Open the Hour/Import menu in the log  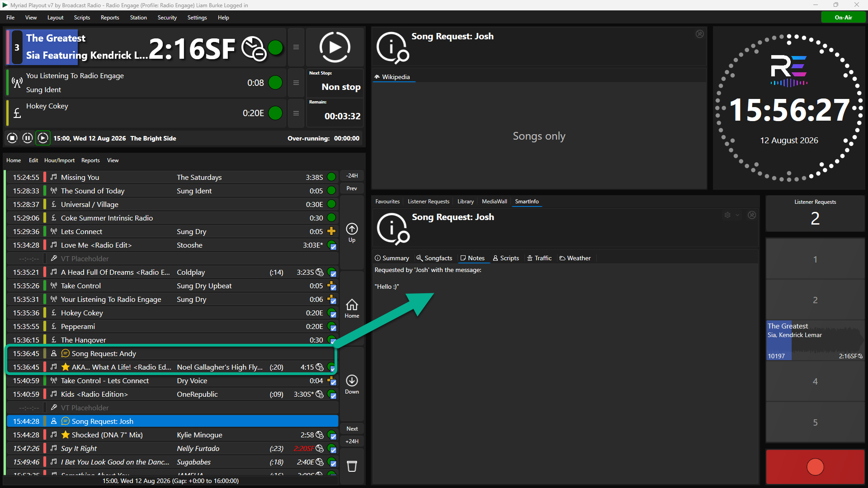tap(59, 160)
